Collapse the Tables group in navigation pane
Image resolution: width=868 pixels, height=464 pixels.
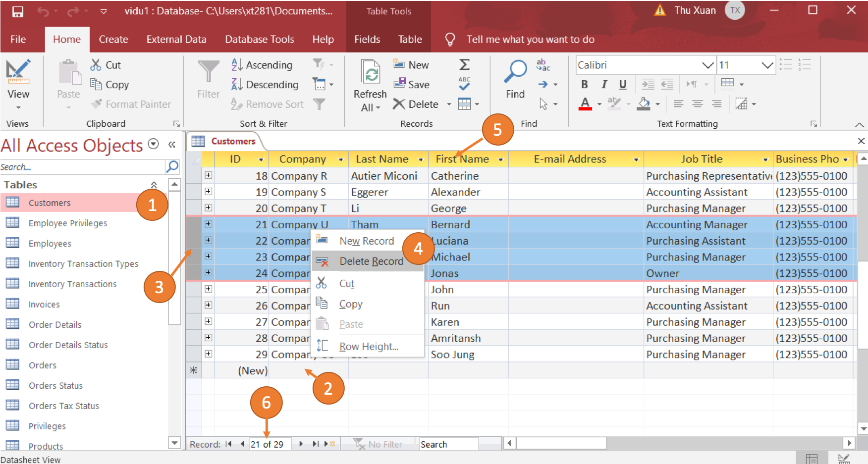(x=154, y=185)
